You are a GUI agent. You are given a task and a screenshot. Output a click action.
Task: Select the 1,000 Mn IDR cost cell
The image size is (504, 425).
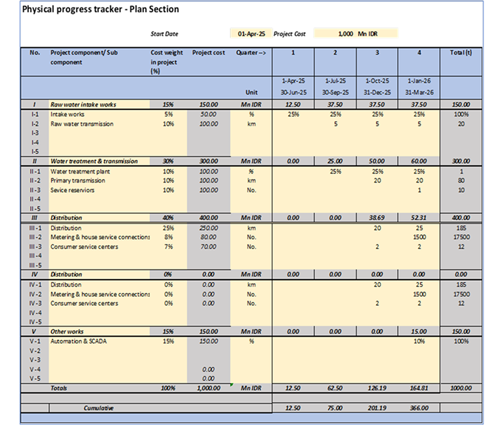[355, 33]
